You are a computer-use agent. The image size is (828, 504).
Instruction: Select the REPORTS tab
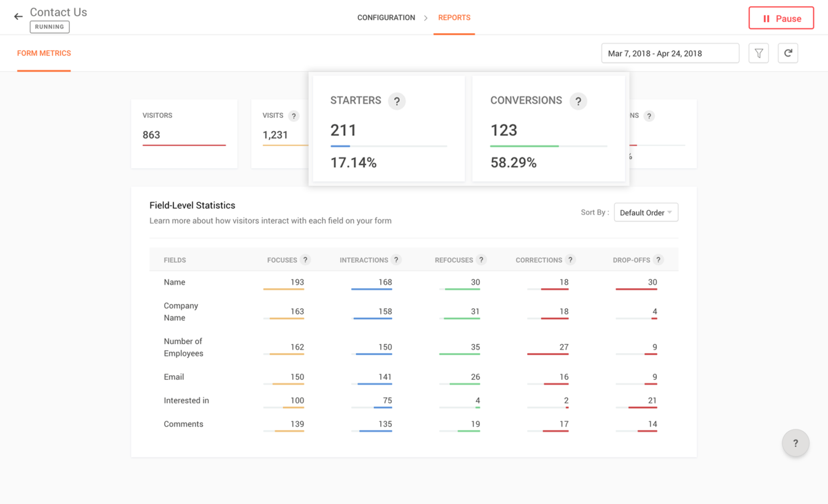click(x=453, y=18)
